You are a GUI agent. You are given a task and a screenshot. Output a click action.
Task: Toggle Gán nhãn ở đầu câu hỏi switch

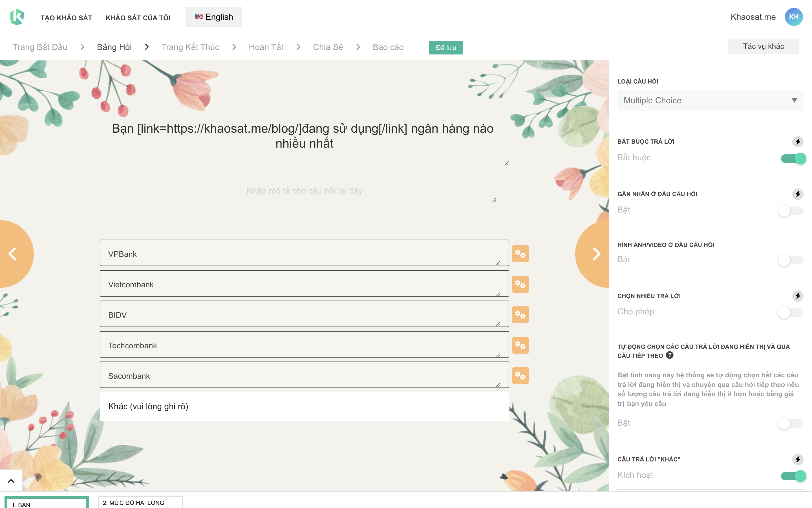[791, 211]
